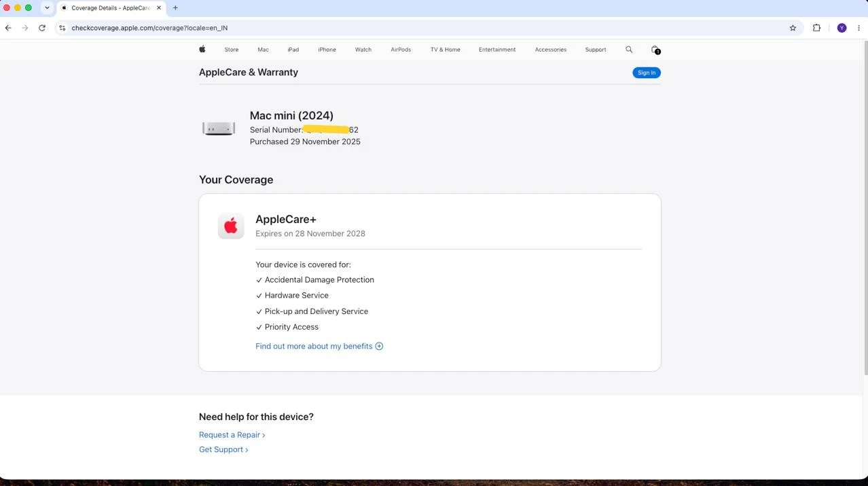This screenshot has width=868, height=486.
Task: Open the Entertainment menu
Action: click(x=497, y=50)
